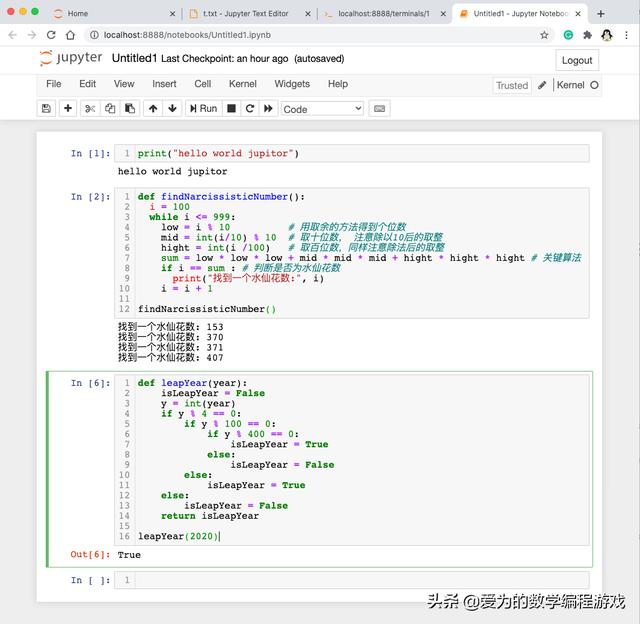Open the browser profile avatar
The height and width of the screenshot is (624, 640).
pyautogui.click(x=607, y=35)
